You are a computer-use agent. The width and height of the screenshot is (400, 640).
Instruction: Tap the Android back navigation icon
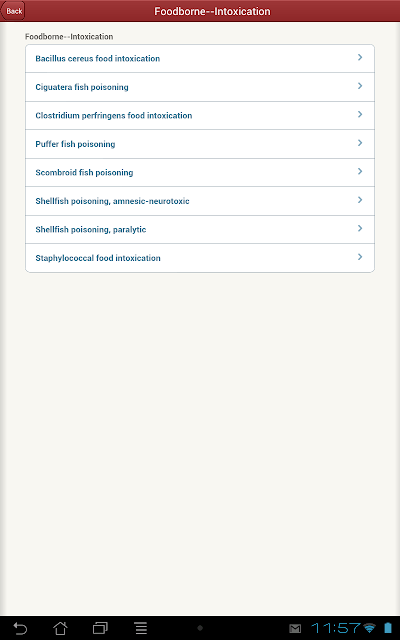(20, 628)
